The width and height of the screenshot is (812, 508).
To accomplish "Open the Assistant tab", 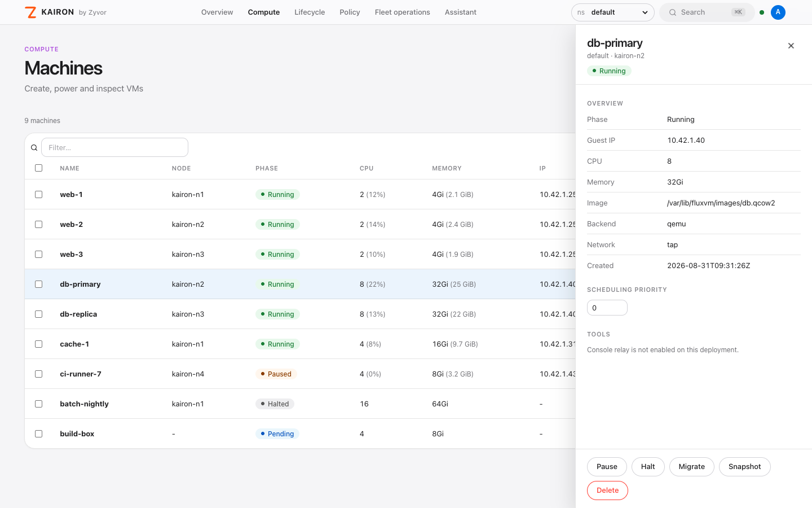I will (x=461, y=12).
